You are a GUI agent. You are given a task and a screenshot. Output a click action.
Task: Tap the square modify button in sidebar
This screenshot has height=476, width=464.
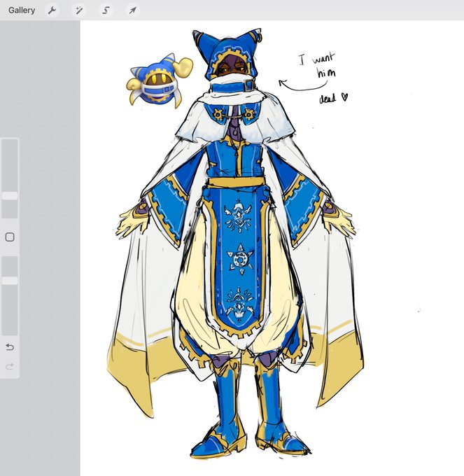(10, 237)
